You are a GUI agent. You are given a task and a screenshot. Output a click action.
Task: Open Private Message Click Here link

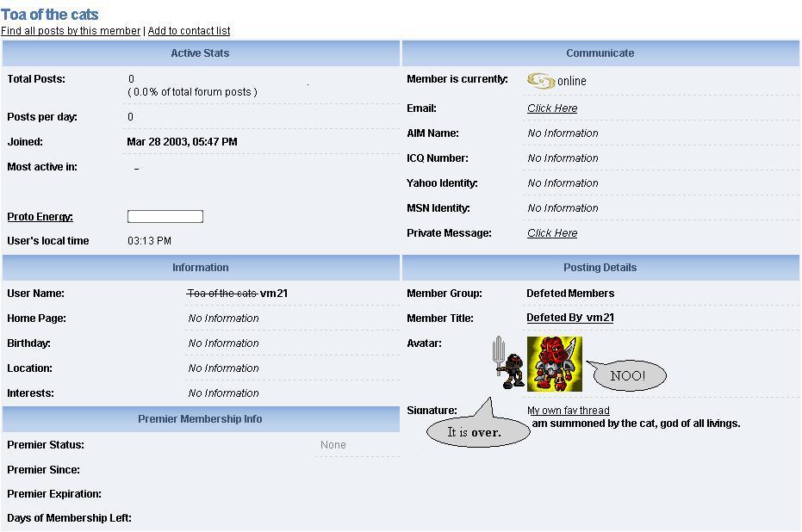tap(552, 233)
